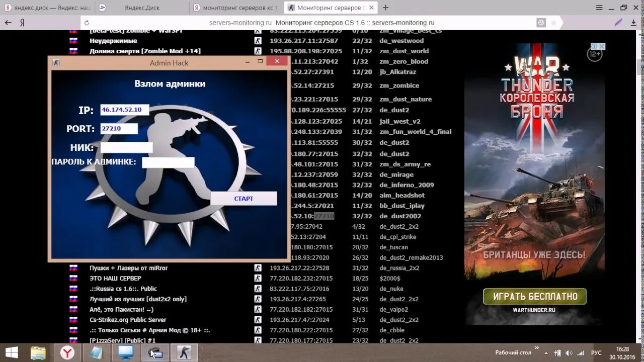Screen dimensions: 644x362
Task: Open the browser hamburger menu
Action: [599, 8]
